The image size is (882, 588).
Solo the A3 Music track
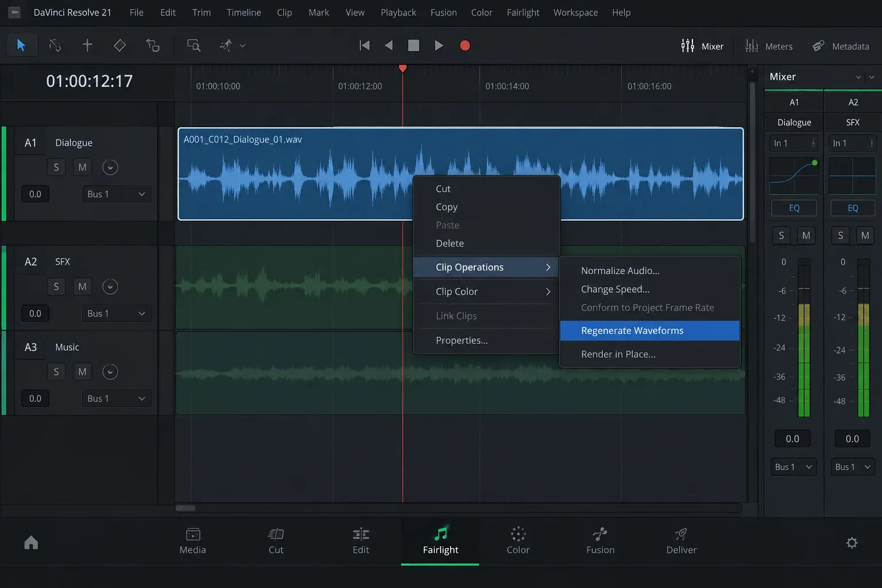pos(56,372)
